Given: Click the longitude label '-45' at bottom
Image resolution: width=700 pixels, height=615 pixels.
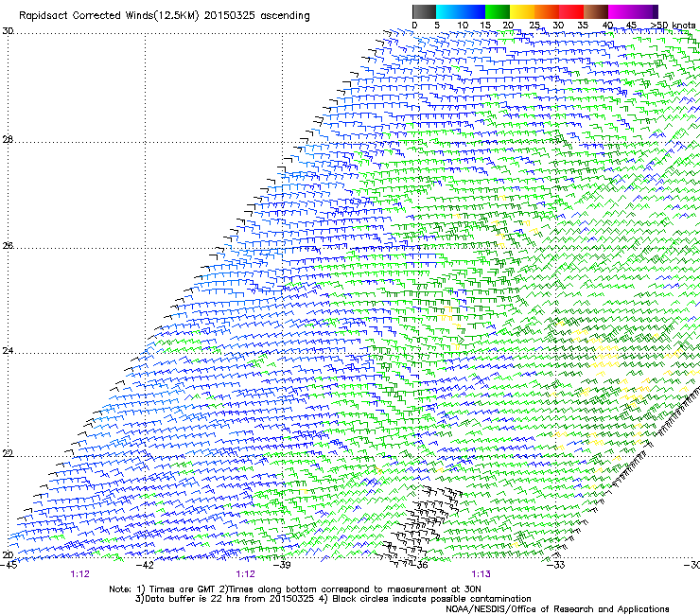Looking at the screenshot, I should click(x=9, y=566).
